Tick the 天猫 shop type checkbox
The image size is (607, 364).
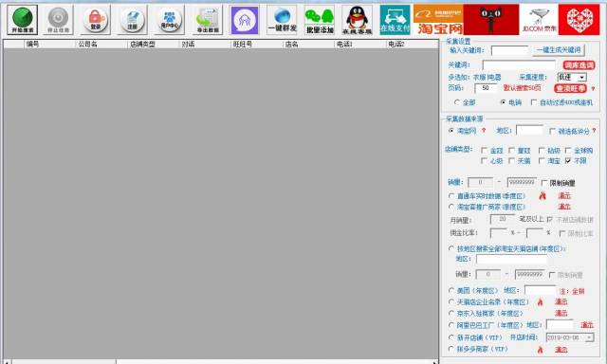(511, 160)
